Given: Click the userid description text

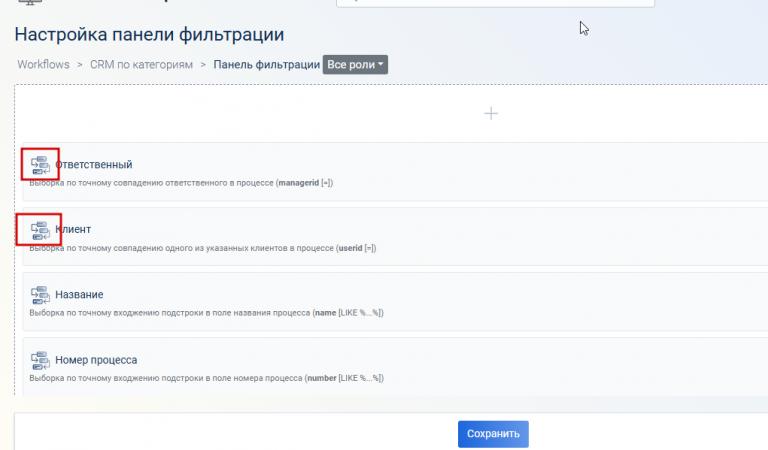Looking at the screenshot, I should [203, 248].
